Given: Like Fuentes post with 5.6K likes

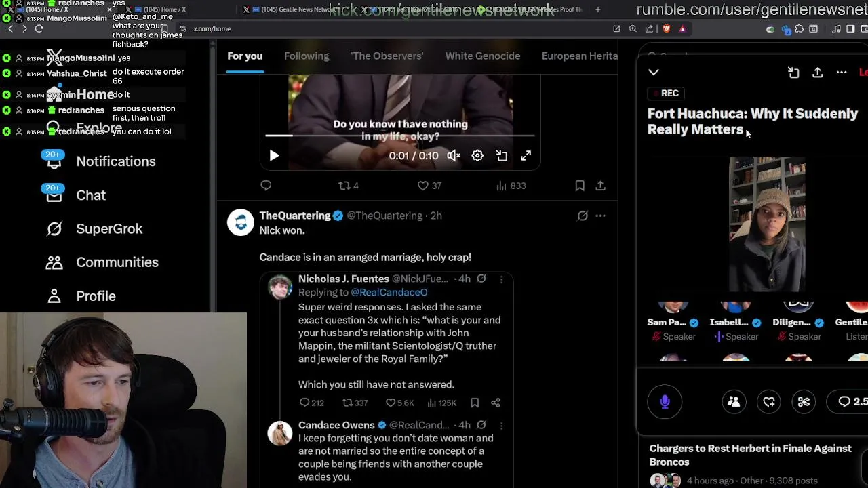Looking at the screenshot, I should [399, 403].
